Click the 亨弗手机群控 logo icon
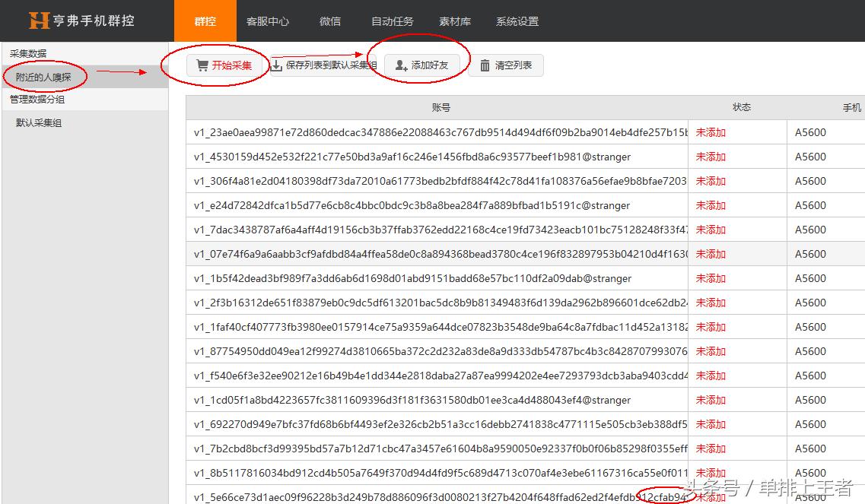The height and width of the screenshot is (504, 865). (39, 21)
